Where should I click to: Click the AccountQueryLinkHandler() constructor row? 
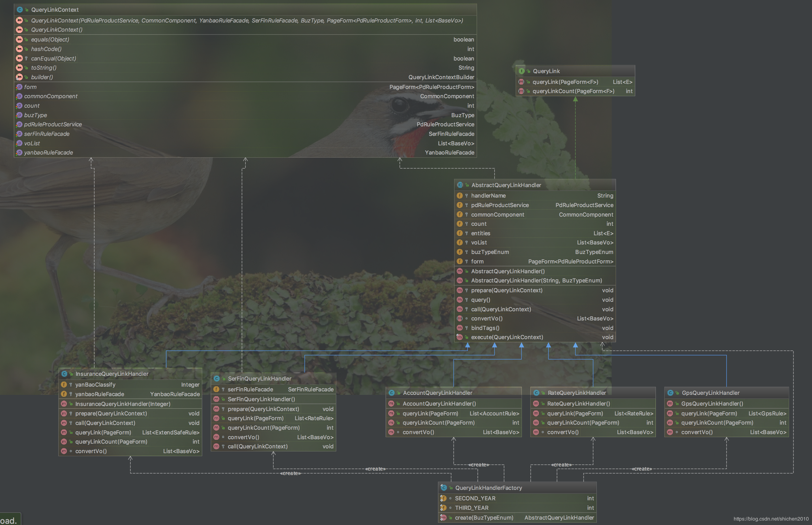click(439, 404)
